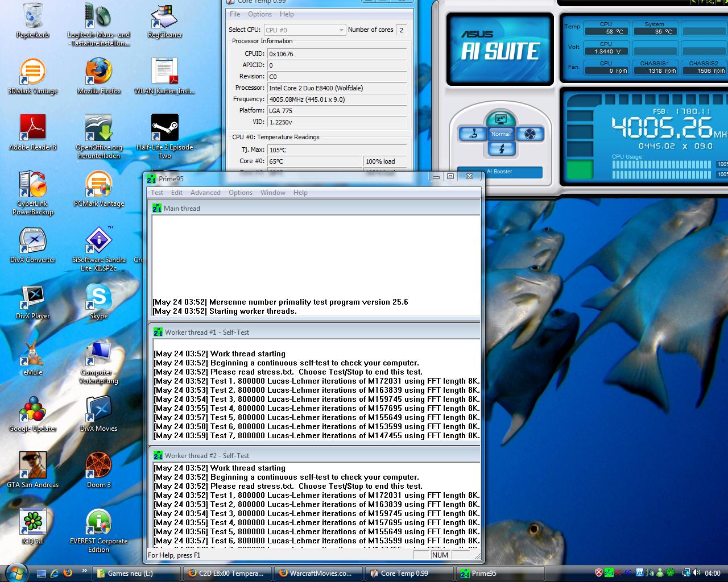Viewport: 728px width, 582px height.
Task: Select the Normal mode button in AI Suite
Action: (x=500, y=134)
